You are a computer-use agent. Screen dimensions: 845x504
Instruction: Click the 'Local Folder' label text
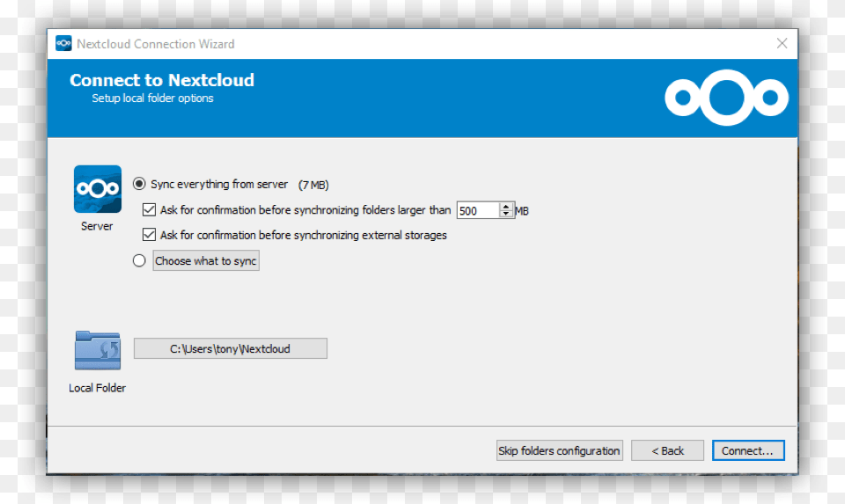pos(97,388)
